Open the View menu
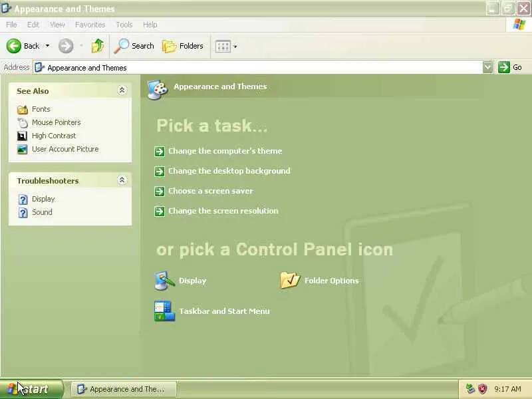Viewport: 532px width, 399px height. coord(57,25)
